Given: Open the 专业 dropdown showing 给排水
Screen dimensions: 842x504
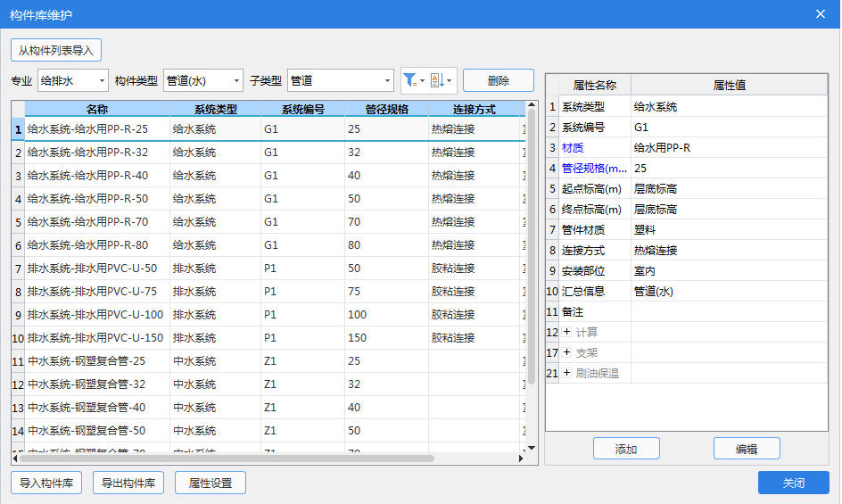Looking at the screenshot, I should [x=73, y=81].
